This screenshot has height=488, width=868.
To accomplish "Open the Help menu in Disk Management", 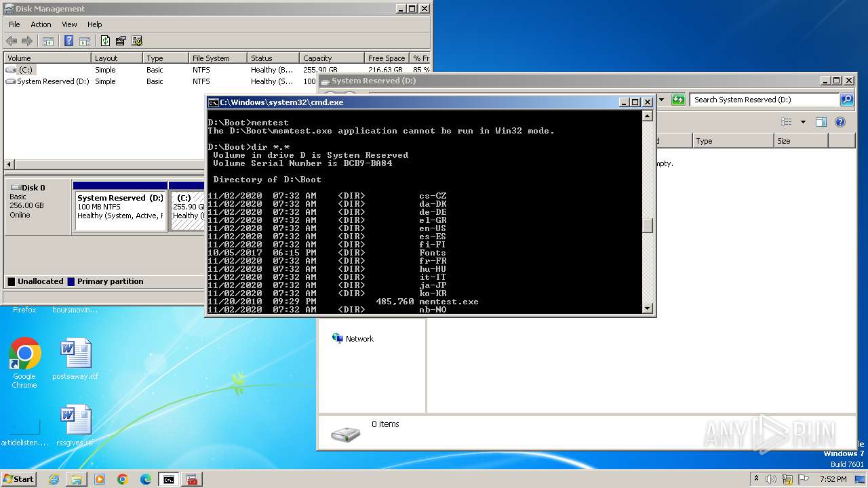I will (95, 24).
